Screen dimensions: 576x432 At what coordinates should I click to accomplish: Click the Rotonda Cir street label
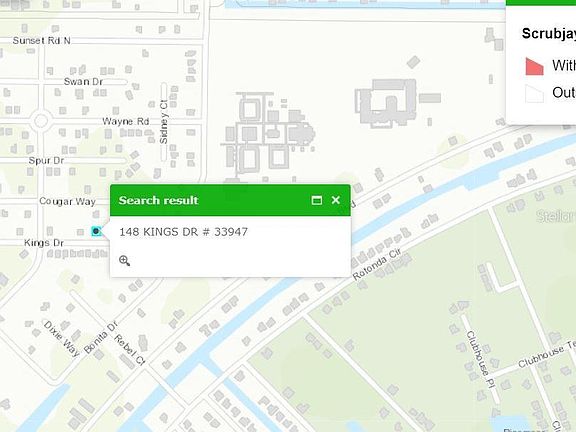coord(377,265)
